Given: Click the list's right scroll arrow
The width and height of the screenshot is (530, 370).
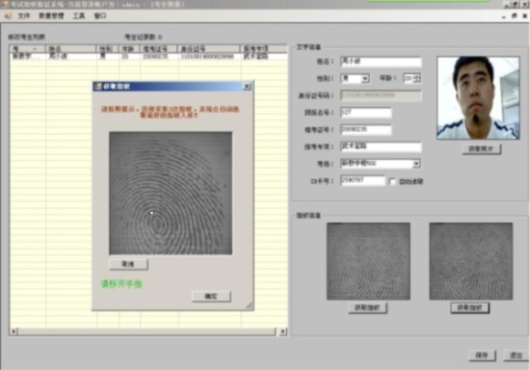Looking at the screenshot, I should click(283, 331).
